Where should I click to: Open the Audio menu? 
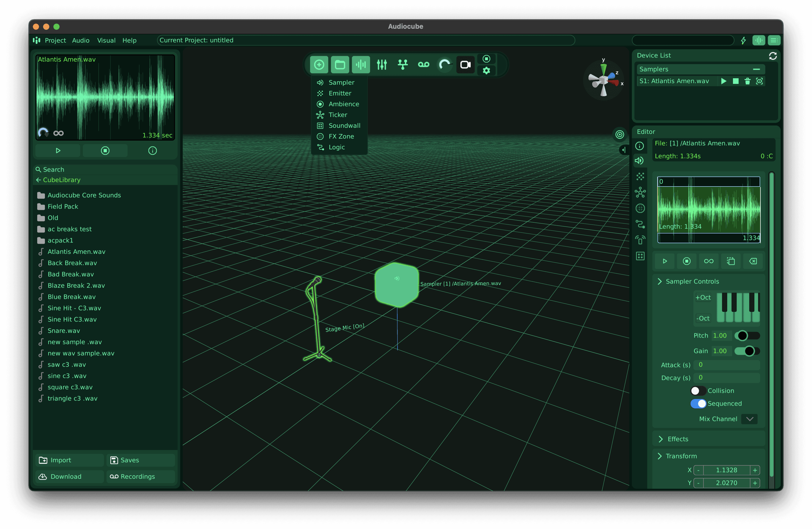pos(81,40)
